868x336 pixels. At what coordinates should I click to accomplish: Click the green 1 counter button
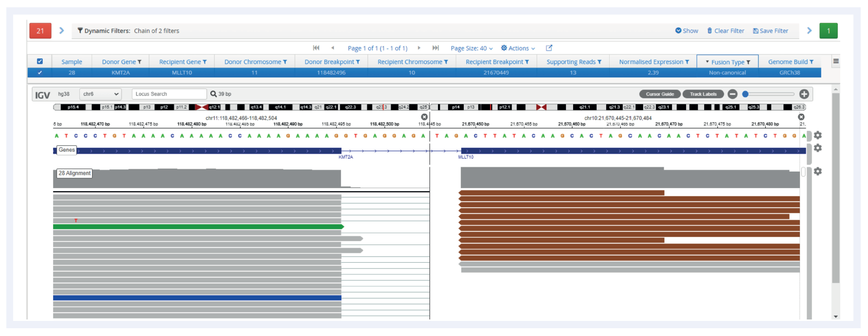click(829, 31)
